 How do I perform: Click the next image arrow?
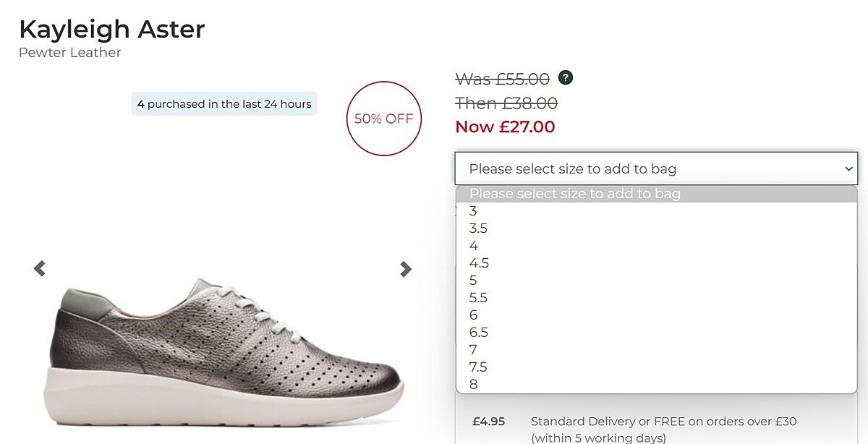pyautogui.click(x=406, y=269)
